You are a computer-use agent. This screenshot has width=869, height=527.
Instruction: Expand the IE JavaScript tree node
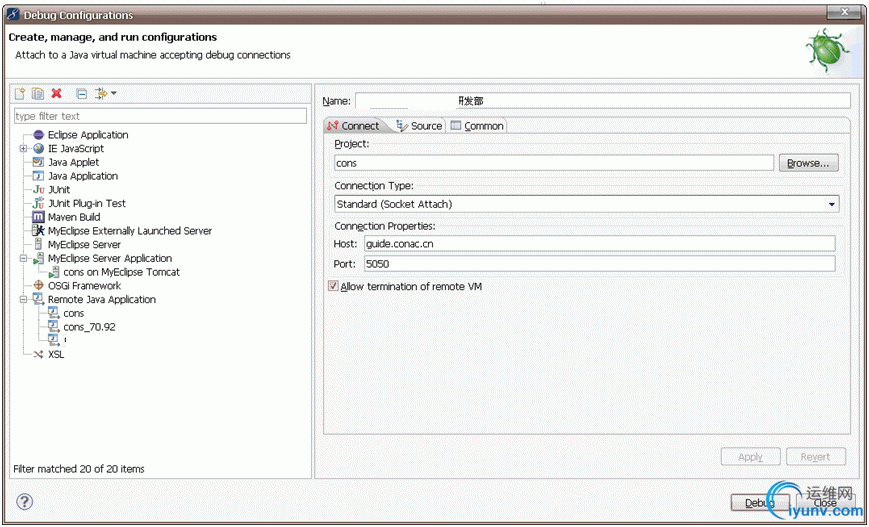point(23,149)
